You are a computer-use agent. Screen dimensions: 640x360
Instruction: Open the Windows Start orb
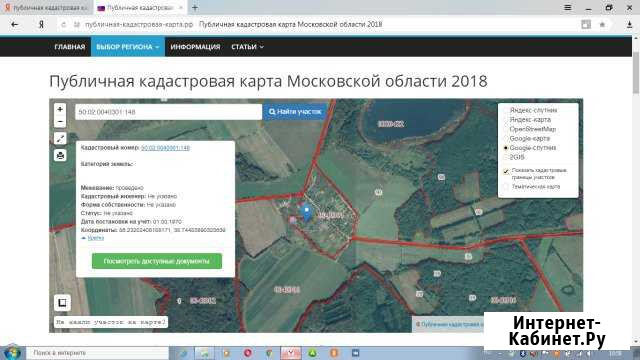click(x=12, y=353)
